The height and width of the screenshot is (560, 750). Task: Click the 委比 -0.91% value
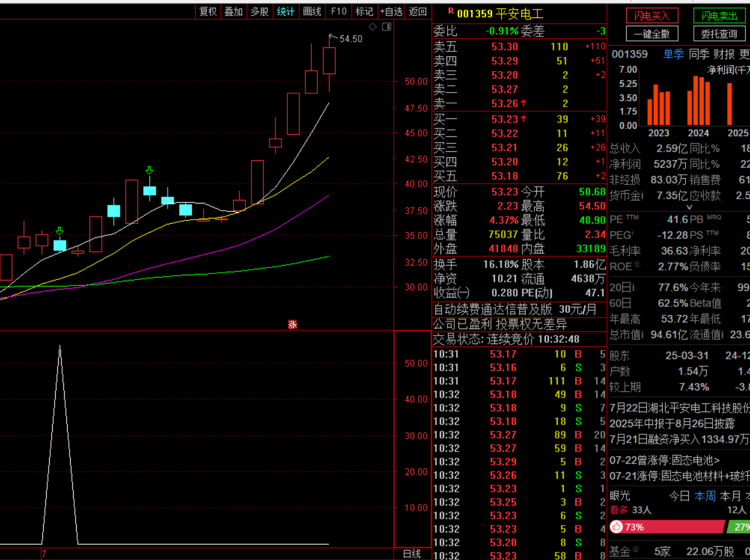(x=502, y=31)
